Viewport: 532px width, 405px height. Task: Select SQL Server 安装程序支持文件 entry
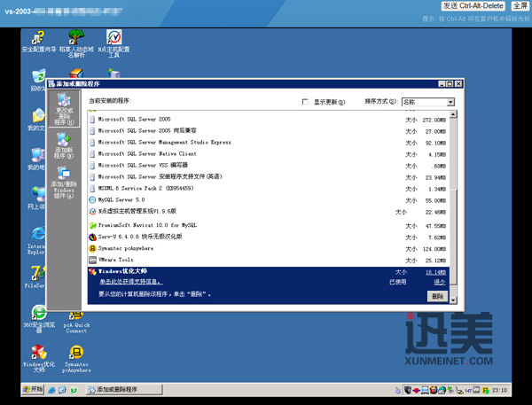(x=160, y=176)
